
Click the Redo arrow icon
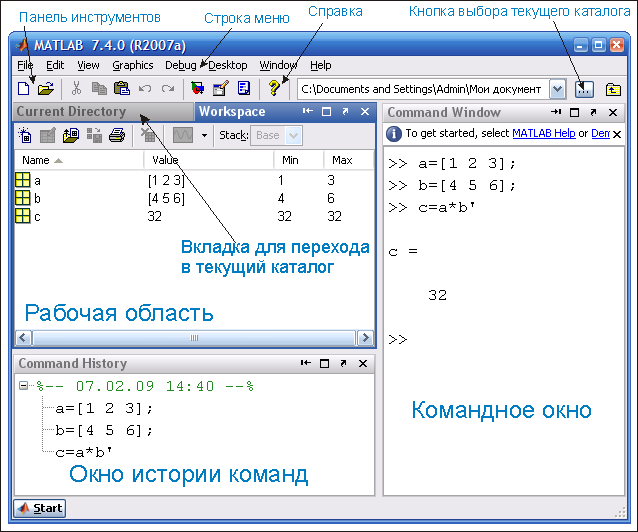[168, 88]
